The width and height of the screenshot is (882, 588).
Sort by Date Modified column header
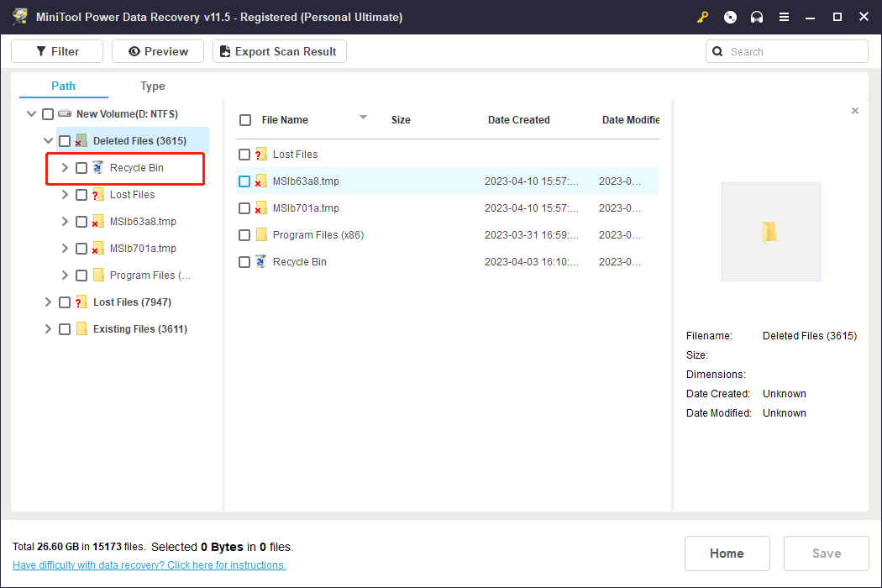[631, 120]
